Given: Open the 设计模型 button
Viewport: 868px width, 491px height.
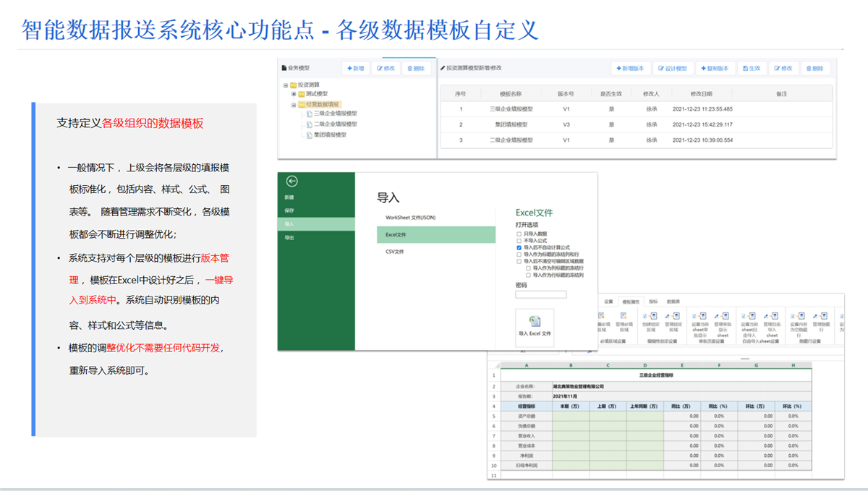Looking at the screenshot, I should [x=673, y=68].
